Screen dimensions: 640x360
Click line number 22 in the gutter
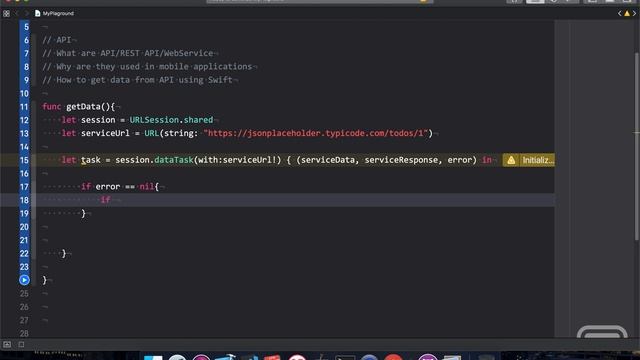(24, 253)
